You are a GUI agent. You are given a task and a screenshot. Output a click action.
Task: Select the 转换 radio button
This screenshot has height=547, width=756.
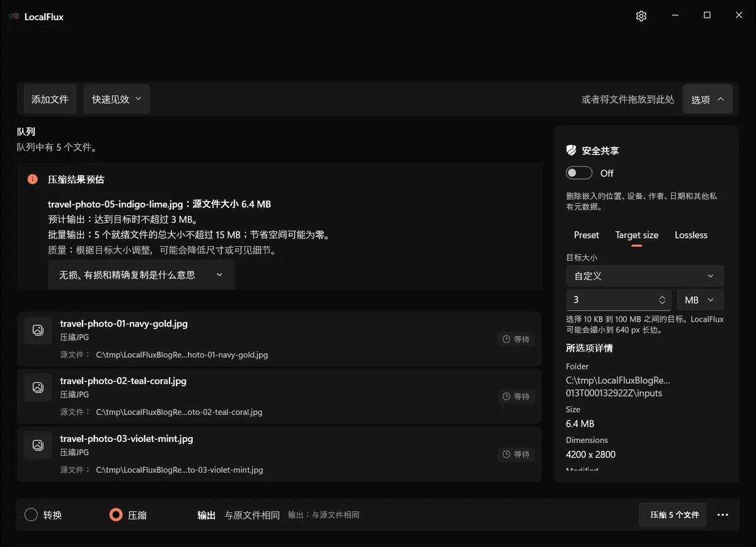tap(31, 515)
